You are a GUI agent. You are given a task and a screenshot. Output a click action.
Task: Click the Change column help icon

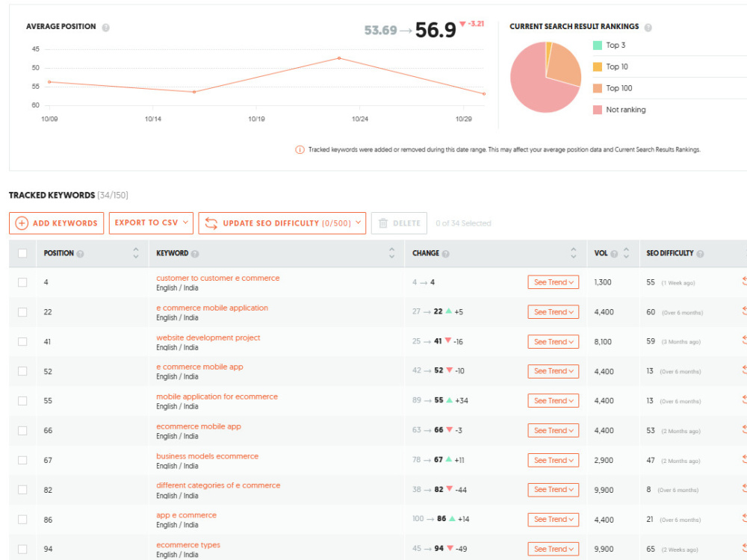click(445, 254)
